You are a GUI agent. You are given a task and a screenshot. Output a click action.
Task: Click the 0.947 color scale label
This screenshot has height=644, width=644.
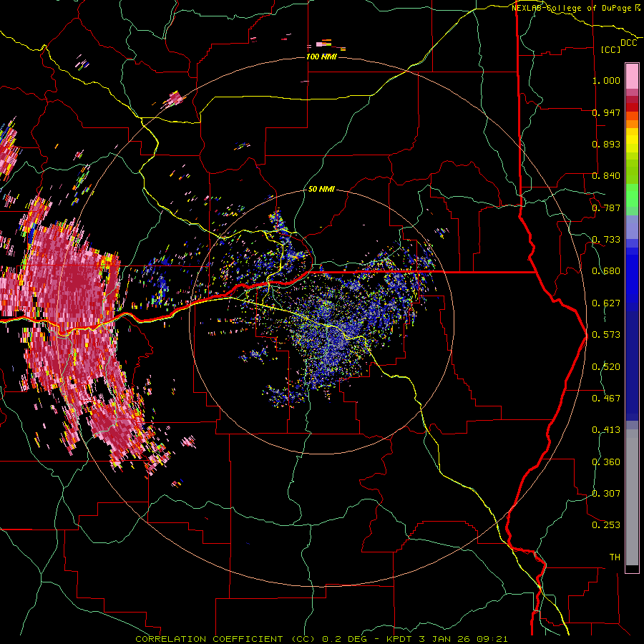(x=606, y=112)
